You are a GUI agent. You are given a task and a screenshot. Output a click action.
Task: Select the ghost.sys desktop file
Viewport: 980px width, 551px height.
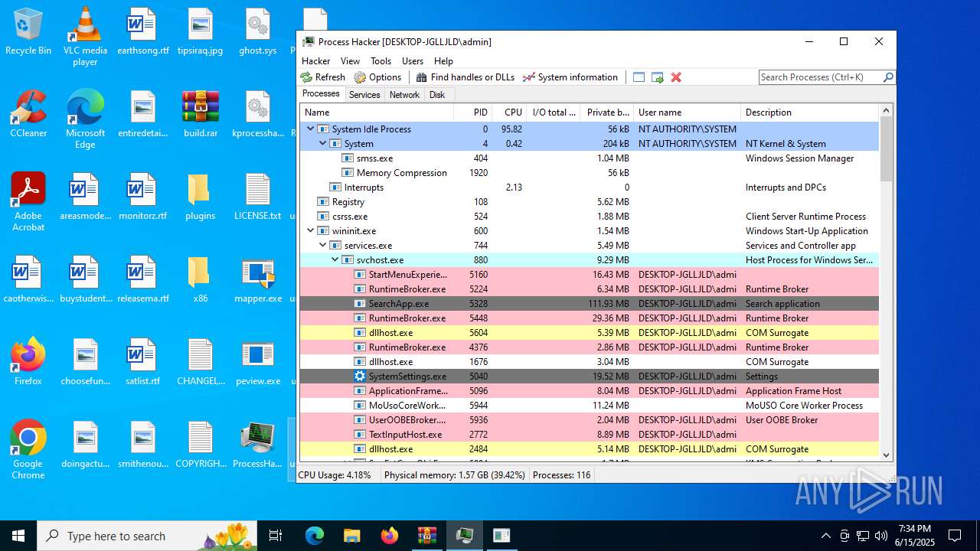[x=258, y=32]
